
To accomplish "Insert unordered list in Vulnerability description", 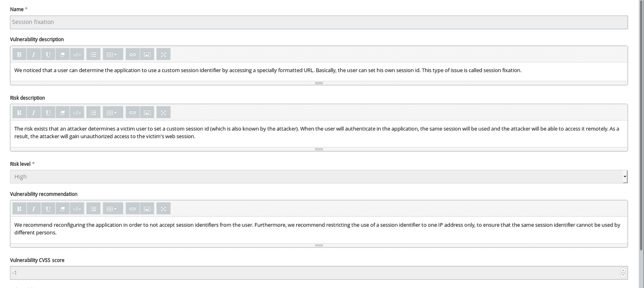I will click(93, 54).
